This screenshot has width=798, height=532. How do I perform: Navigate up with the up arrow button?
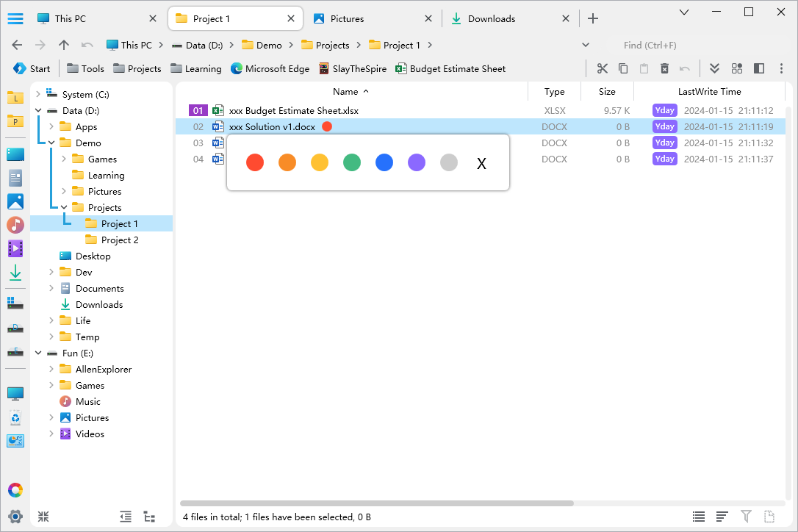64,45
